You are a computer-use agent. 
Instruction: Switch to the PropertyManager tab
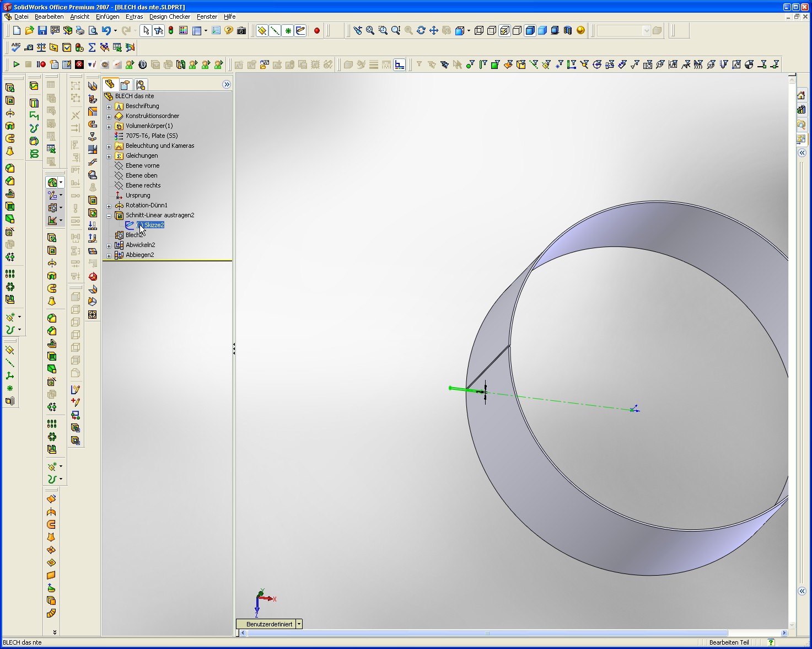(125, 85)
